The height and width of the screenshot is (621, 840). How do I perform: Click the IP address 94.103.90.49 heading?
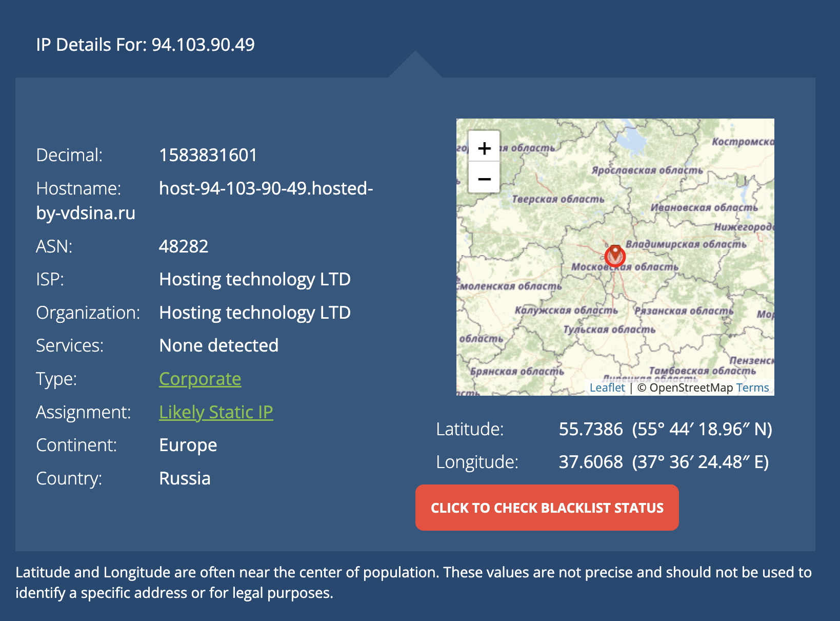(x=203, y=45)
